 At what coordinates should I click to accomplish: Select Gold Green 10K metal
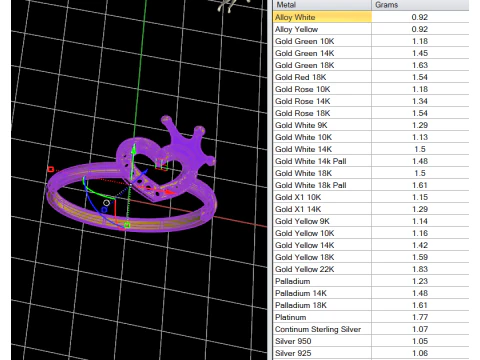[322, 41]
